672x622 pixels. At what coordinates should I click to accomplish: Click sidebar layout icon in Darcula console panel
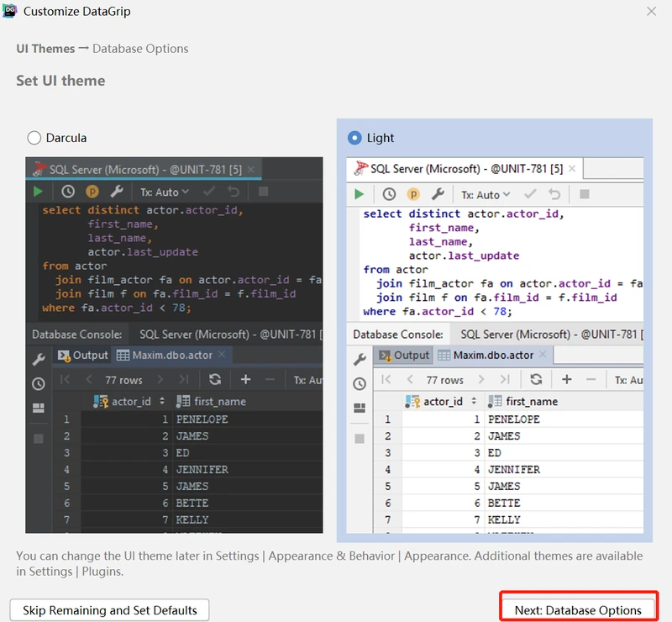coord(39,408)
